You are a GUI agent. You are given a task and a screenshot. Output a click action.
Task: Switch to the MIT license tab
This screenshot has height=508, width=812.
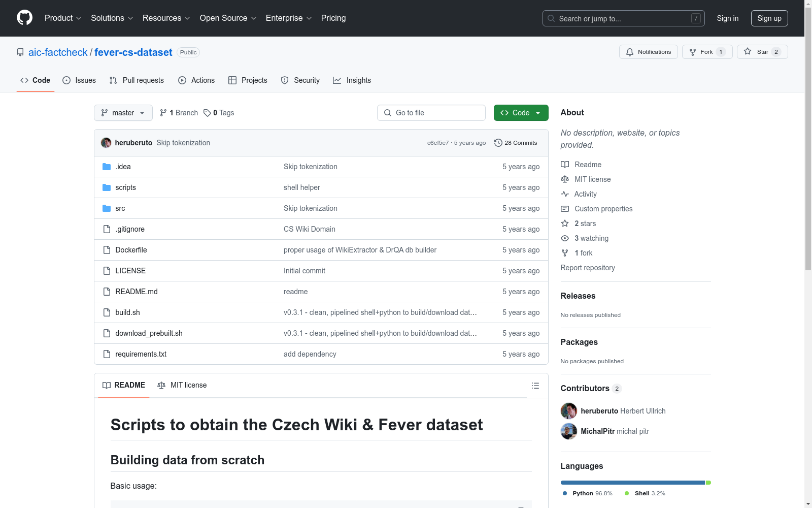pos(182,385)
